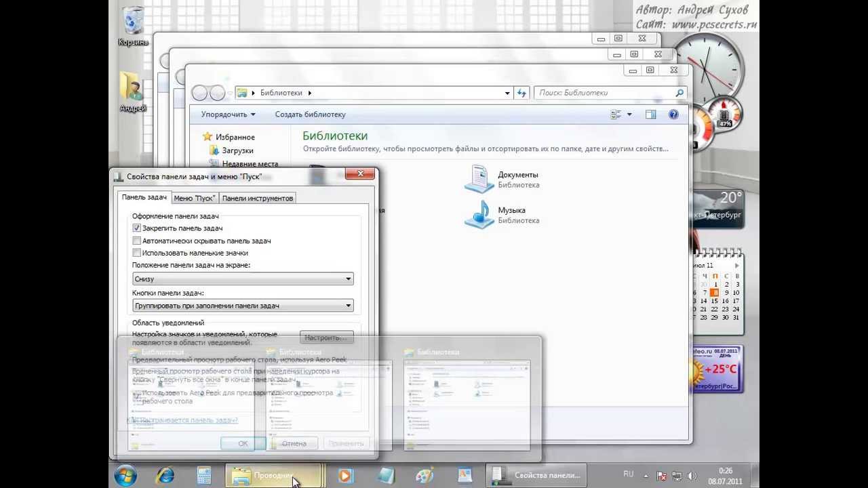Click the +25°C weather gadget
Screen dimensions: 868x488
[x=717, y=369]
